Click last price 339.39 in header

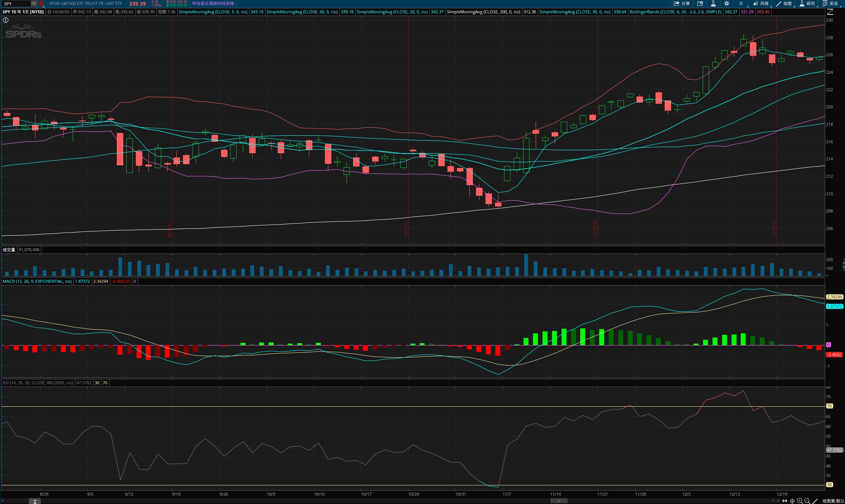point(137,3)
